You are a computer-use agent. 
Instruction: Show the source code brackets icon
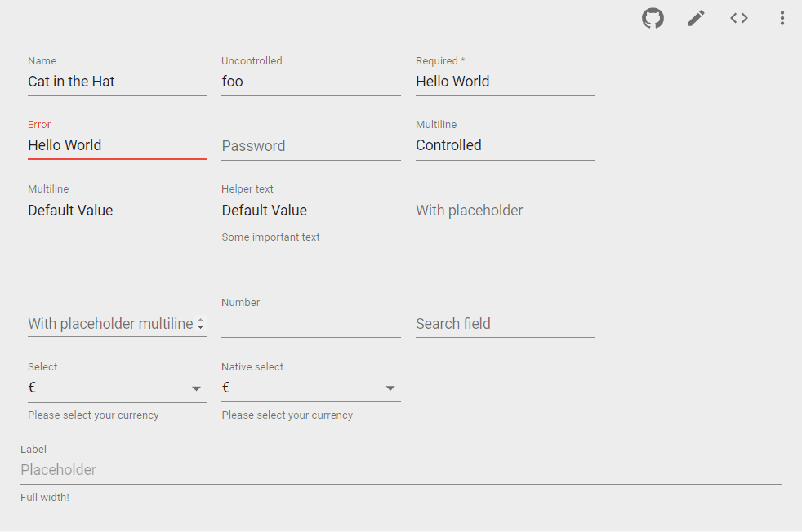739,19
